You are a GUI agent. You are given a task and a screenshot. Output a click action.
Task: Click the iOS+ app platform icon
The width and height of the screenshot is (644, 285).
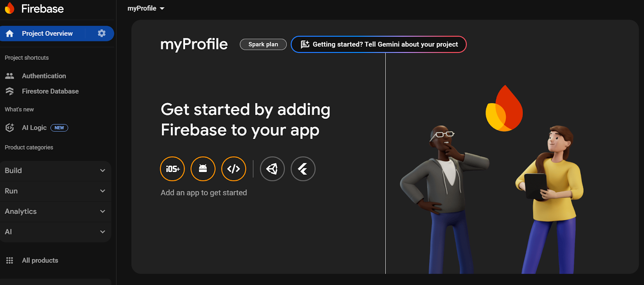(x=172, y=169)
